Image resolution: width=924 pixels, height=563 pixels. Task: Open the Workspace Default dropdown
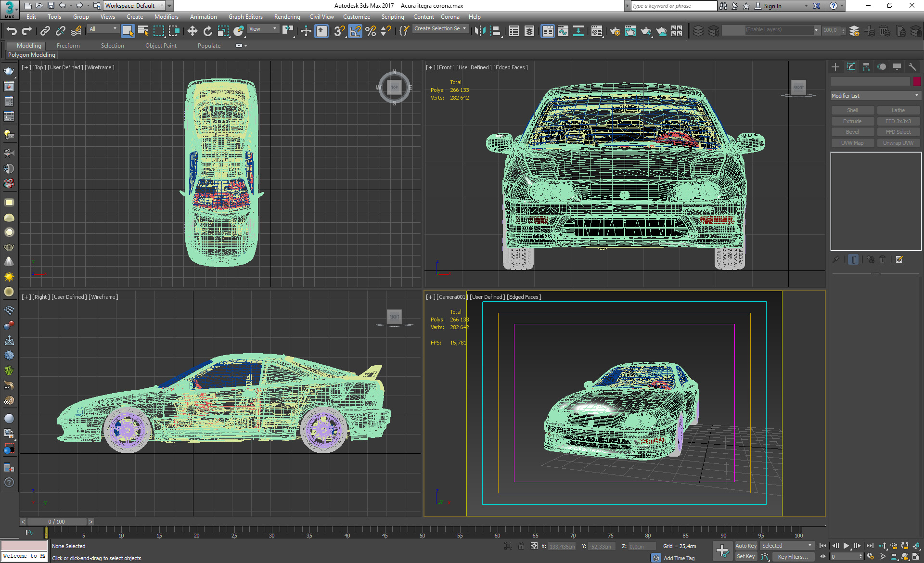[x=135, y=6]
